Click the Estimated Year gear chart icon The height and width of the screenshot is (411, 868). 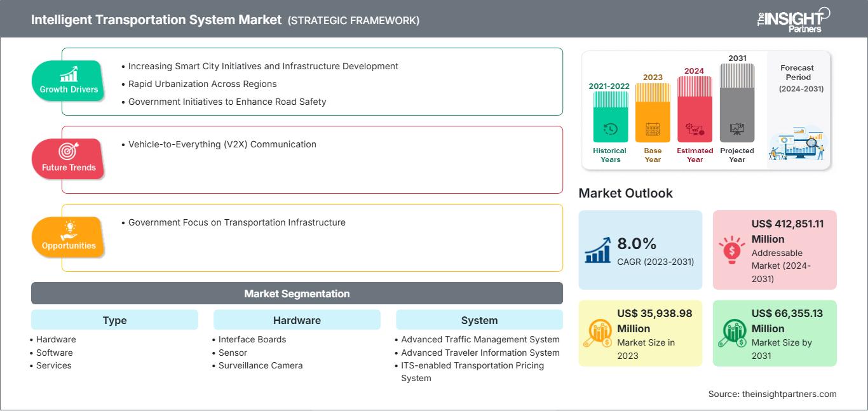(x=695, y=130)
